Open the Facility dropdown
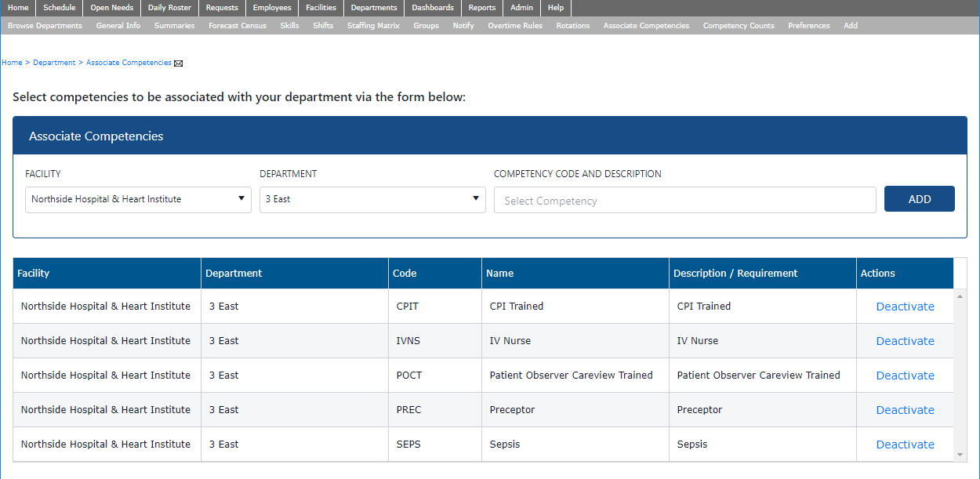The height and width of the screenshot is (479, 980). click(138, 199)
